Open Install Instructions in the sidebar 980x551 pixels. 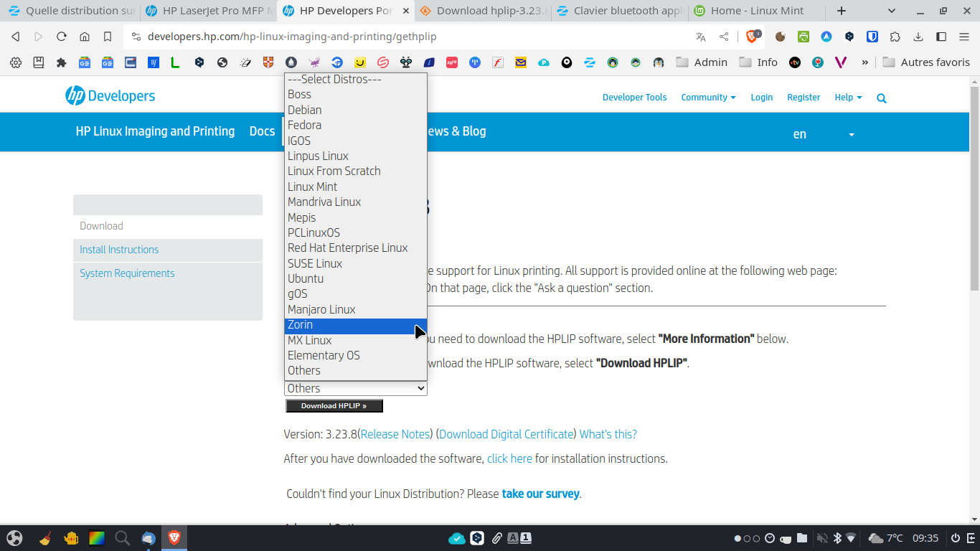click(119, 250)
